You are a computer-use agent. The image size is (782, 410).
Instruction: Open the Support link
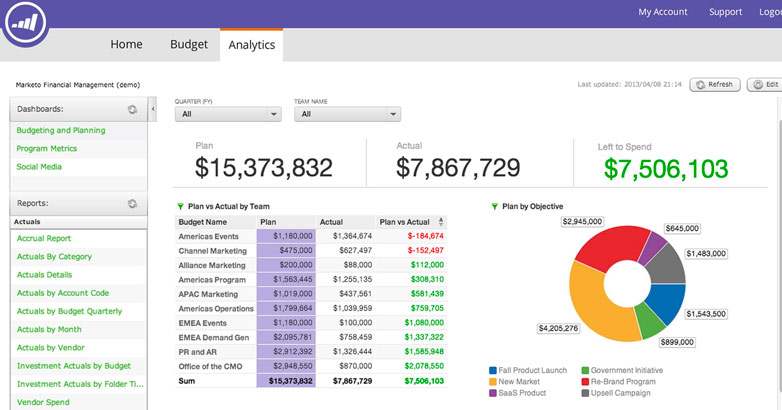coord(725,12)
